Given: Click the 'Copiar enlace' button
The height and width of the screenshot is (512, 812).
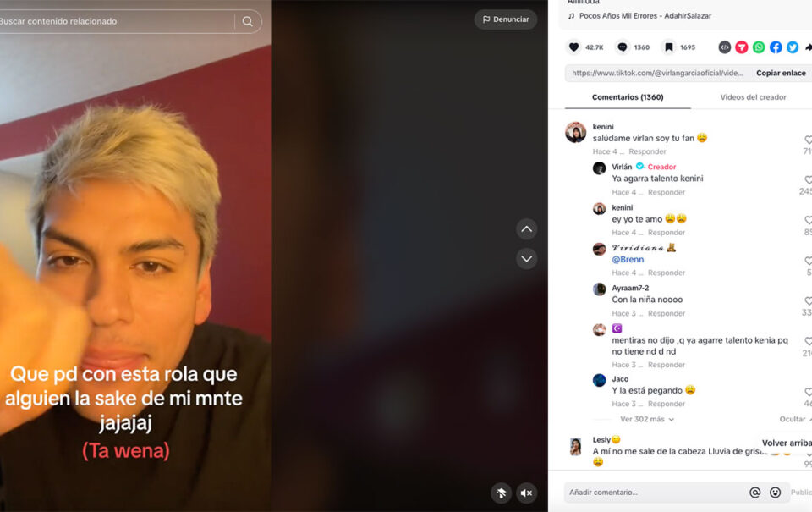Looking at the screenshot, I should (781, 73).
